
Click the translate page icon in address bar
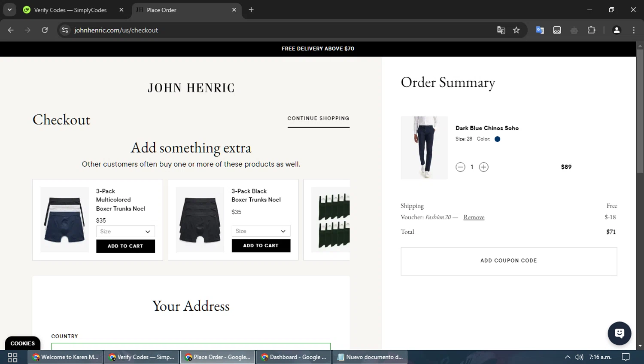click(501, 30)
